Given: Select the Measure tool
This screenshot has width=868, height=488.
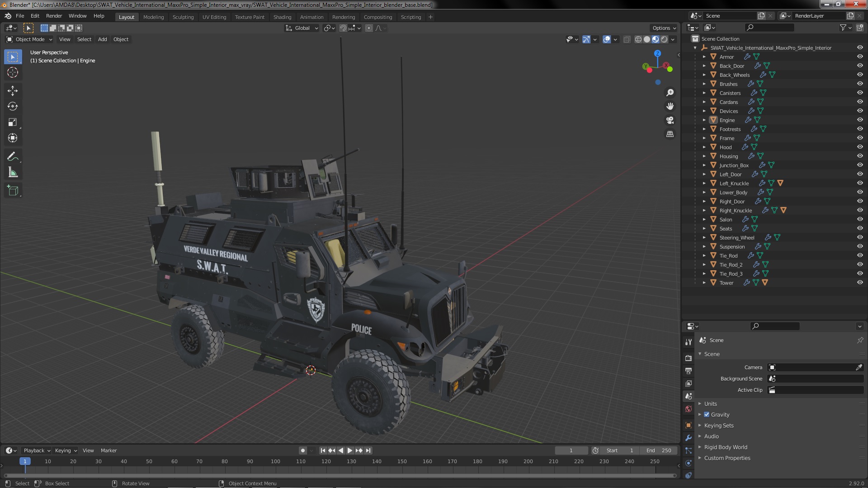Looking at the screenshot, I should click(x=13, y=173).
